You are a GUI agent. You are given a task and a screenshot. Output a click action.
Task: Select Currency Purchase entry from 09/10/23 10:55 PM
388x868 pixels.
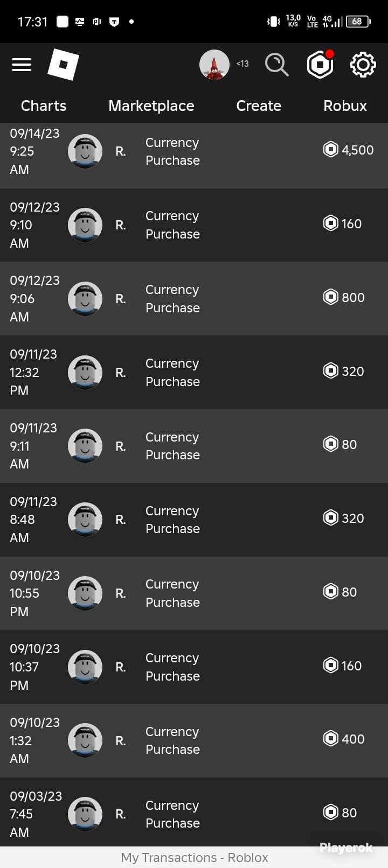172,593
